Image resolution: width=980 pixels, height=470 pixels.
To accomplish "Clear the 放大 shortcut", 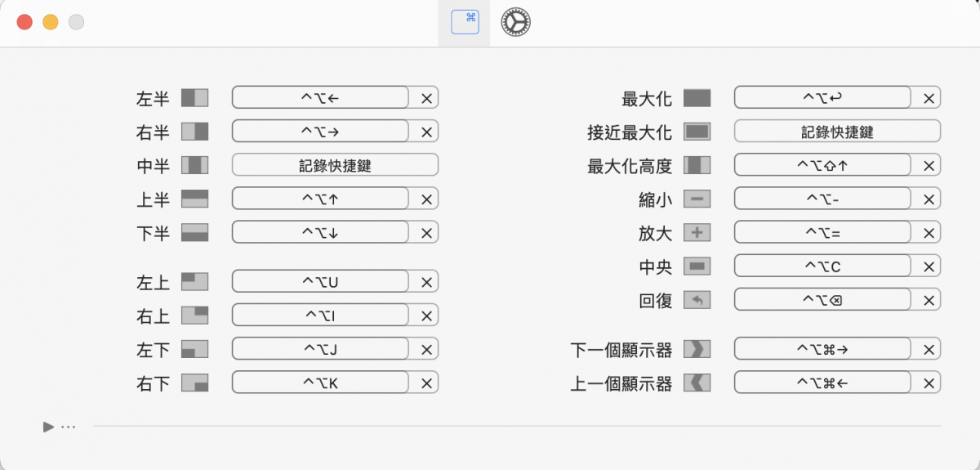I will click(929, 234).
